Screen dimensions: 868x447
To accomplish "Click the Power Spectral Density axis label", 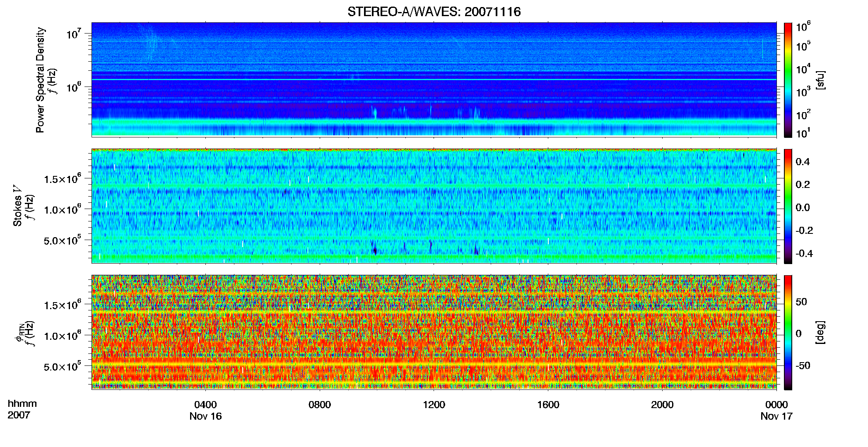I will point(40,80).
